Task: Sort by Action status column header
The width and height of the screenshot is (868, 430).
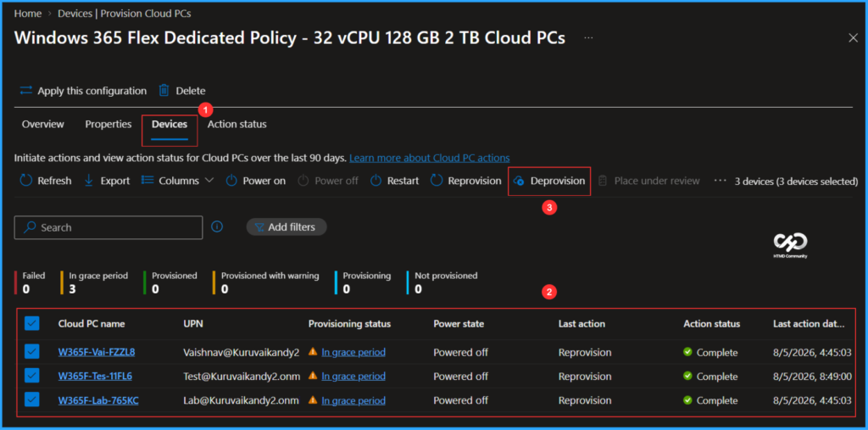Action: 711,324
